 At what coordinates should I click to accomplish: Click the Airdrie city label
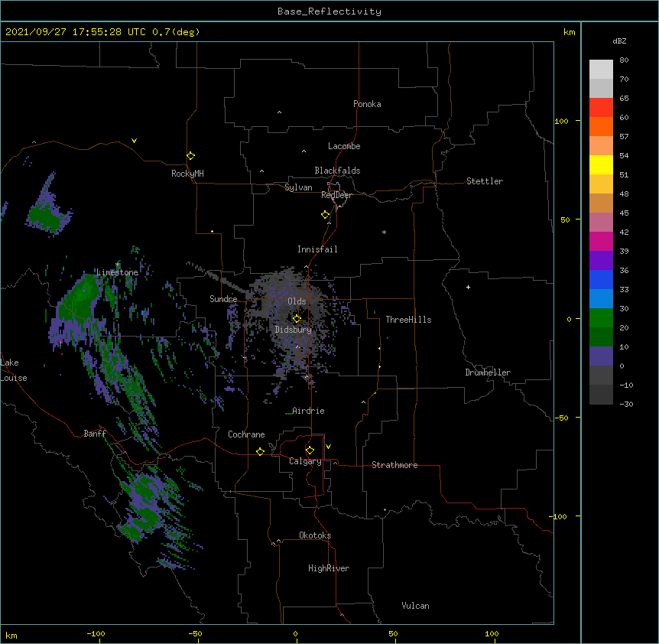point(309,411)
